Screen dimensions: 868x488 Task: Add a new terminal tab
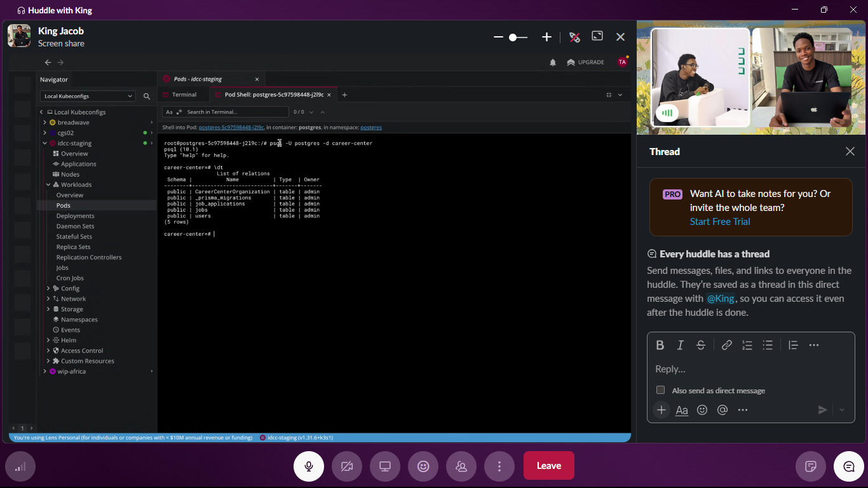point(344,95)
